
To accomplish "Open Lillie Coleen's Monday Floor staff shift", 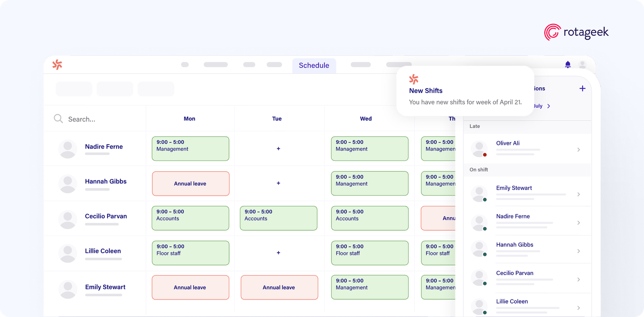I will (191, 253).
